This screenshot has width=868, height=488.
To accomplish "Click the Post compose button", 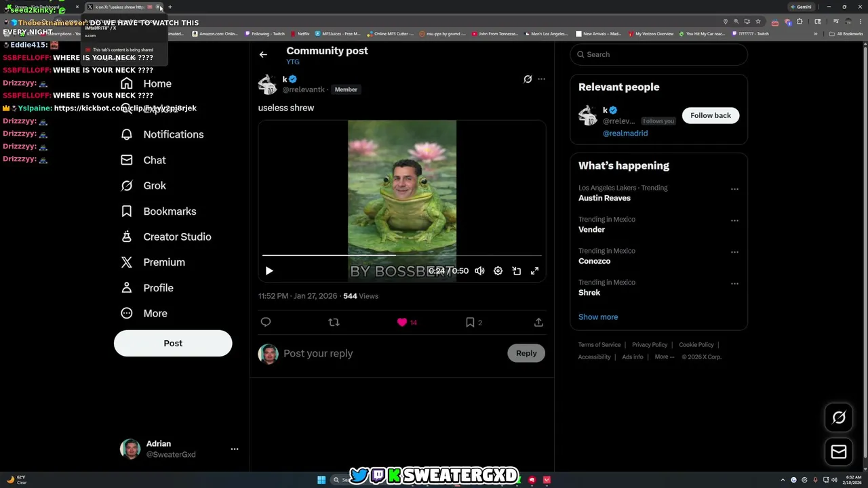I will [173, 343].
